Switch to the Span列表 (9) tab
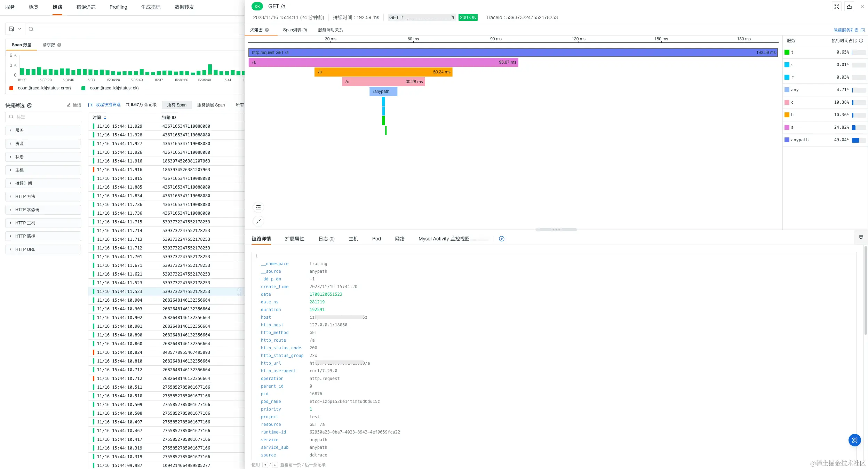 (295, 30)
